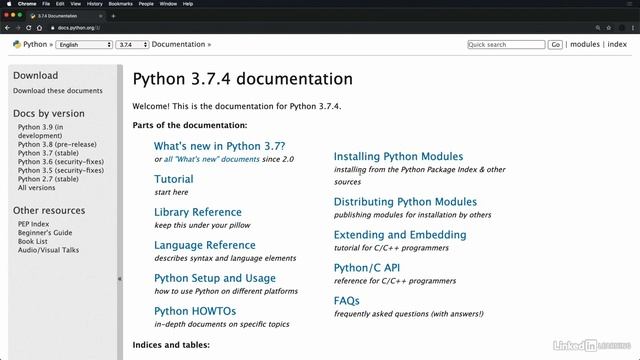The height and width of the screenshot is (360, 640).
Task: Select the 3.7.4 Documentation browser tab
Action: pyautogui.click(x=66, y=16)
